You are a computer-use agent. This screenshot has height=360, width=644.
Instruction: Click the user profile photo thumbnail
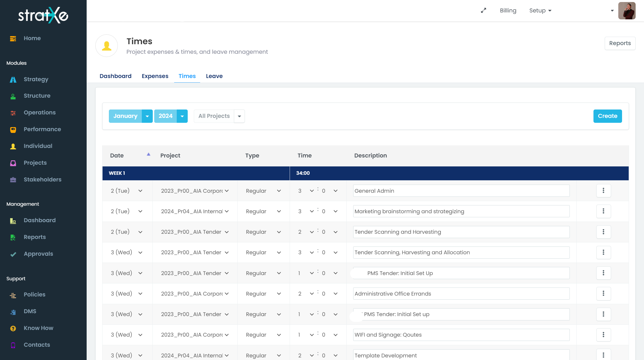pyautogui.click(x=627, y=11)
